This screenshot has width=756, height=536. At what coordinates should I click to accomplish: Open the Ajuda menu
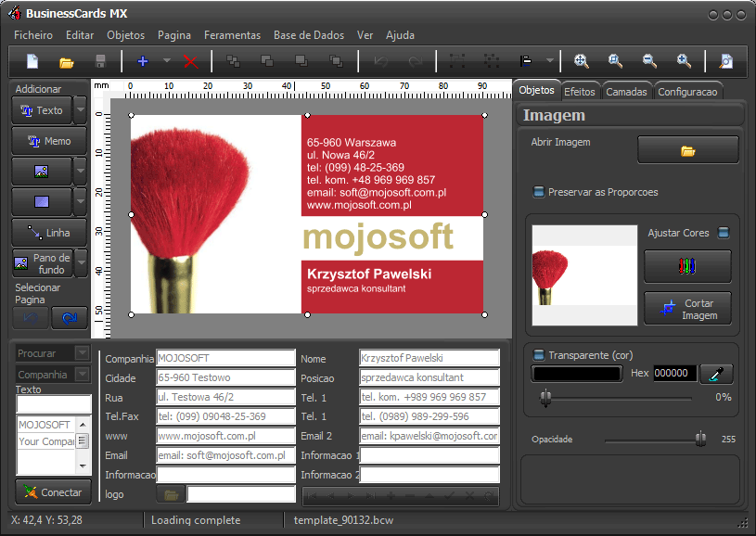[400, 35]
